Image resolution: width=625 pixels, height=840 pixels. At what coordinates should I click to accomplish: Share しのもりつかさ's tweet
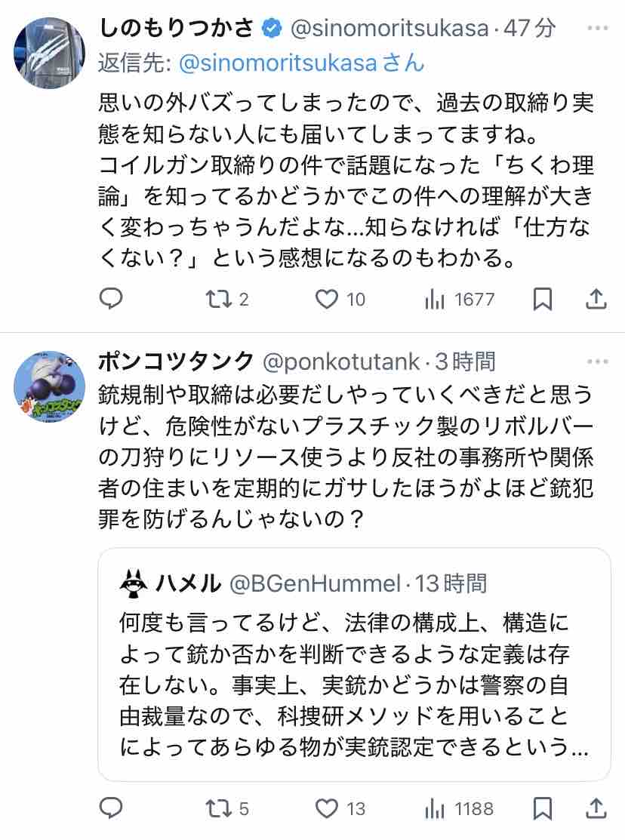tap(596, 300)
